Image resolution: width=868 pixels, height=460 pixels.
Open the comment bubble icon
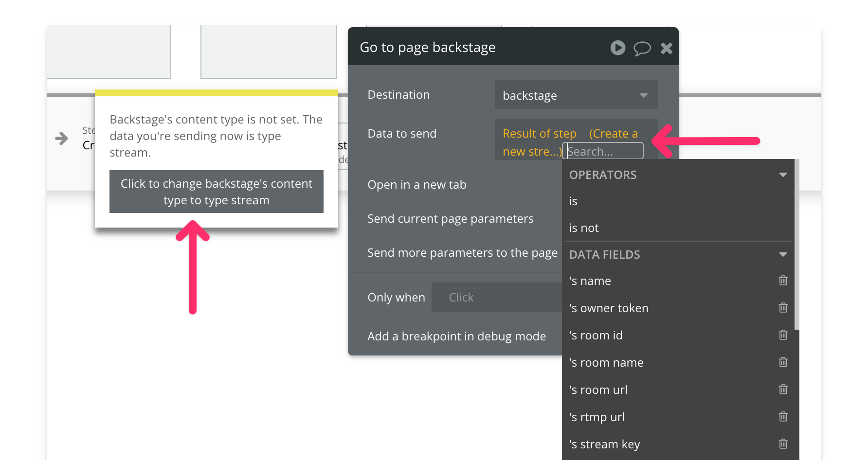pos(642,48)
